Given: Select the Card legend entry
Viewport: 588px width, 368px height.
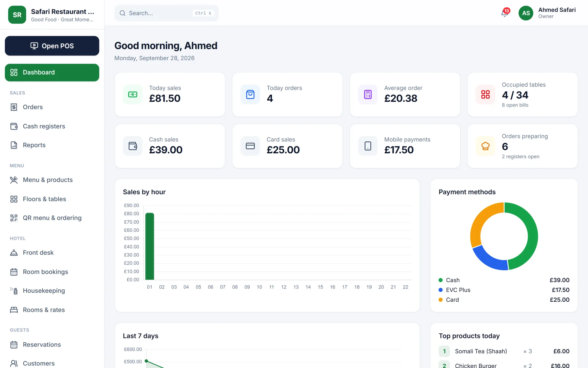Looking at the screenshot, I should click(x=504, y=300).
